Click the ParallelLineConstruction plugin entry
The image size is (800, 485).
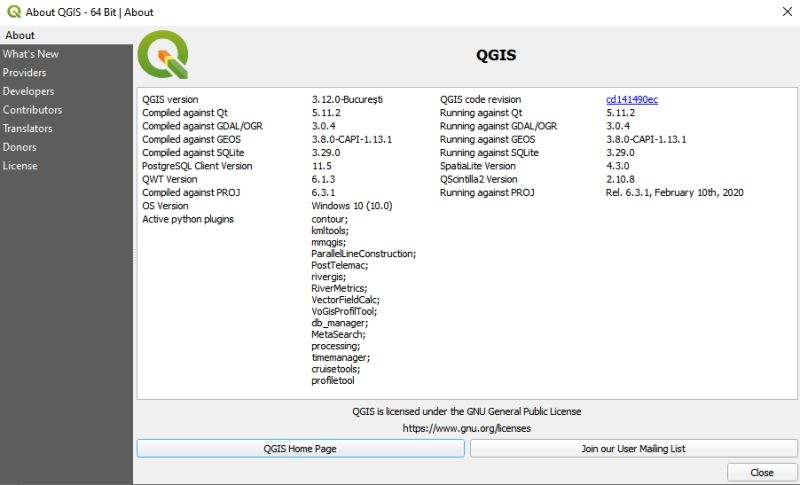point(364,253)
